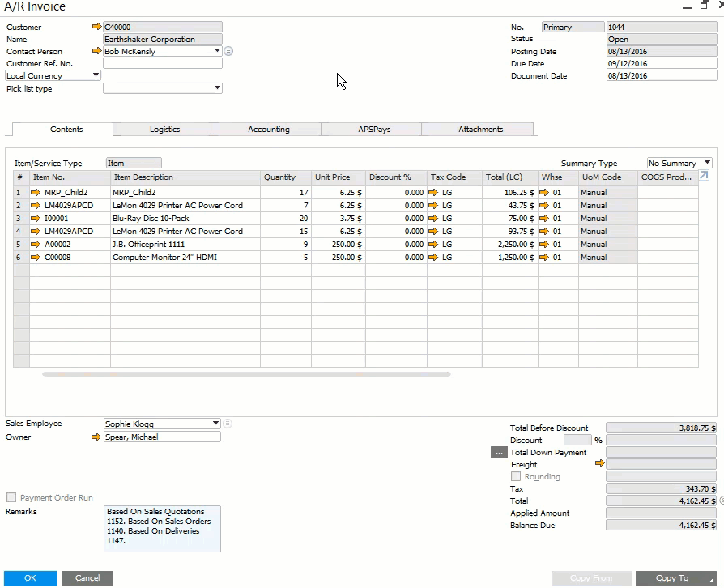The width and height of the screenshot is (724, 588).
Task: Open the Summary Type dropdown
Action: (x=707, y=164)
